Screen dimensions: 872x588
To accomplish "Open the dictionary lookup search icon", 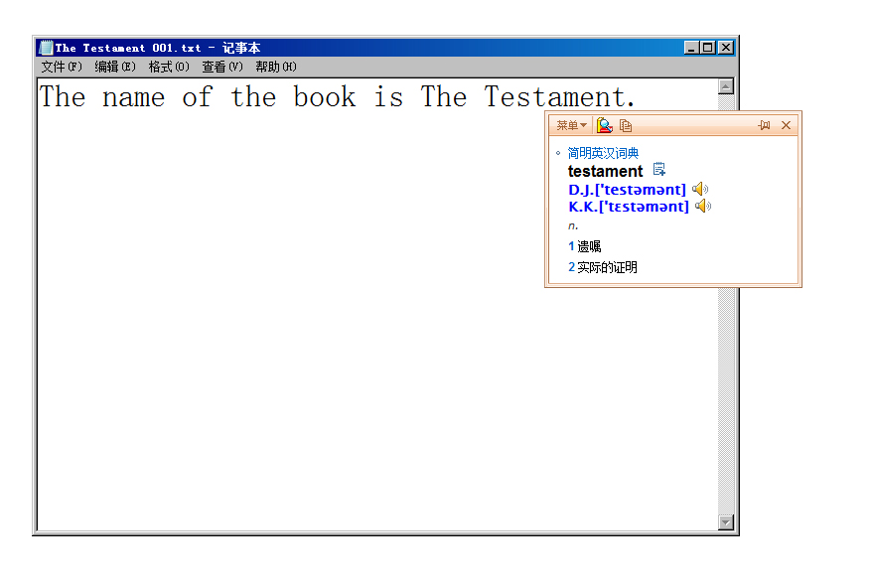I will [604, 125].
